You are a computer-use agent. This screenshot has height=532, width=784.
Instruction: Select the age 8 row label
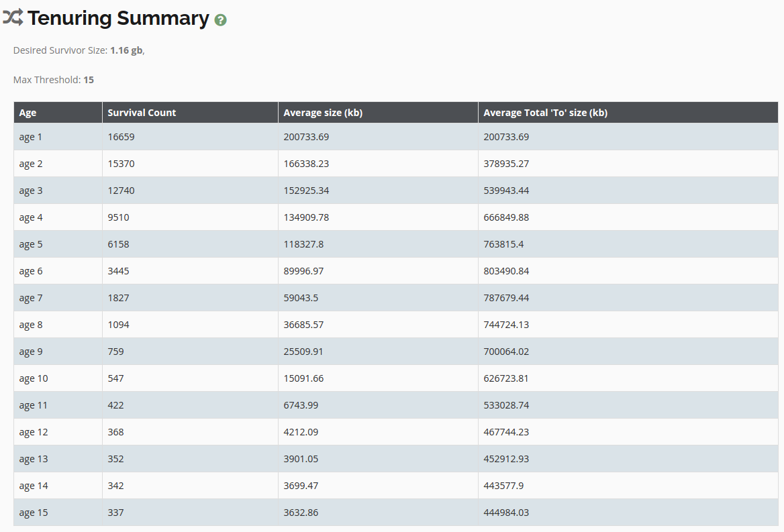30,325
